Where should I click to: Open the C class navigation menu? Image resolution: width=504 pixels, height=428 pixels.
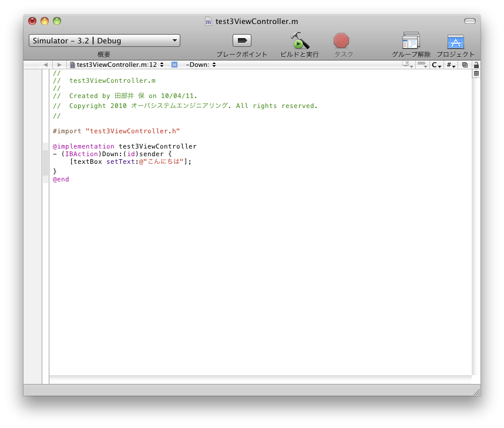tap(436, 65)
